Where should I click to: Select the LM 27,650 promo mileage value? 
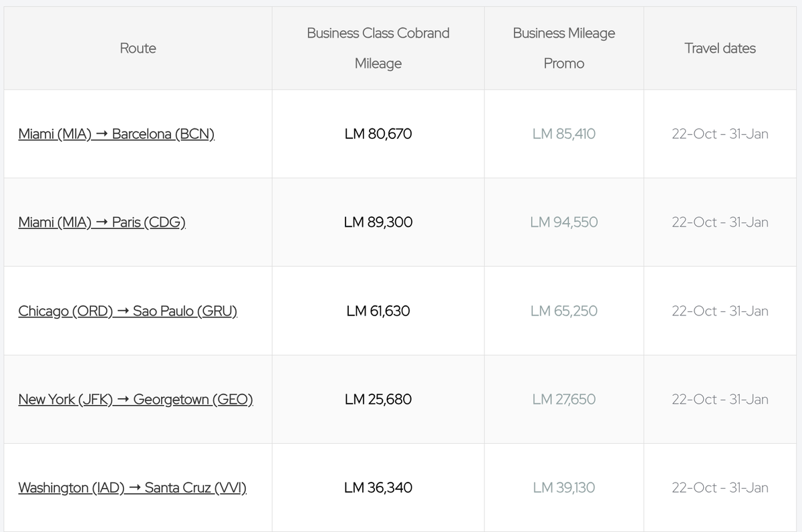[x=564, y=400]
